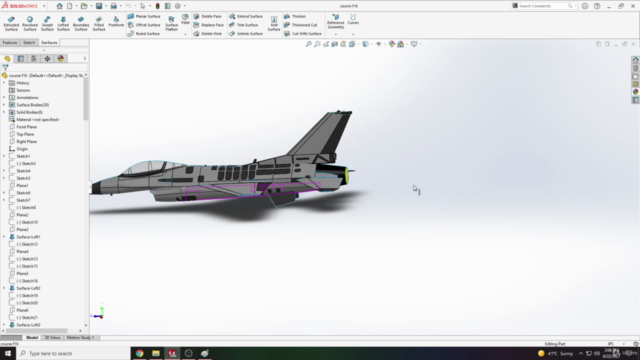Click the Fillet tool
640x360 pixels.
(185, 19)
